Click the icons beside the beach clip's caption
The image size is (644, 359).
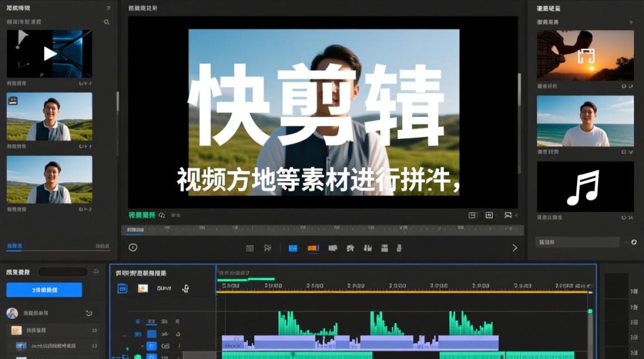coord(627,152)
